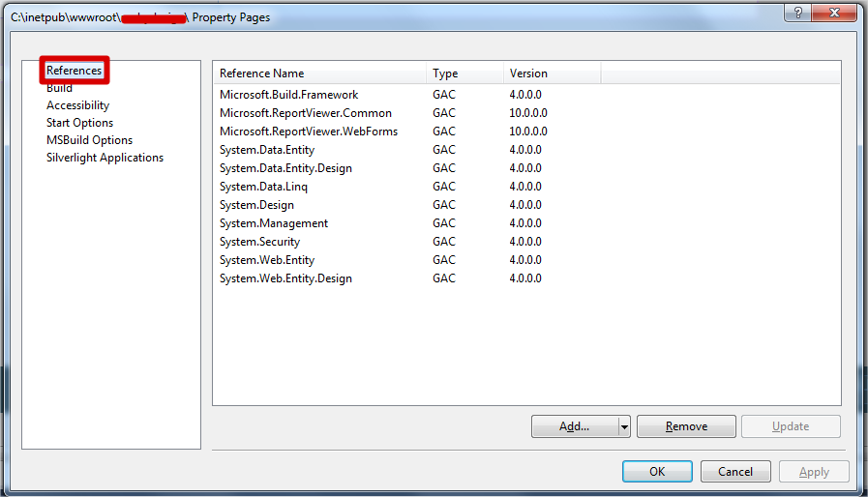The height and width of the screenshot is (497, 868).
Task: Select References in the left pane
Action: [74, 71]
